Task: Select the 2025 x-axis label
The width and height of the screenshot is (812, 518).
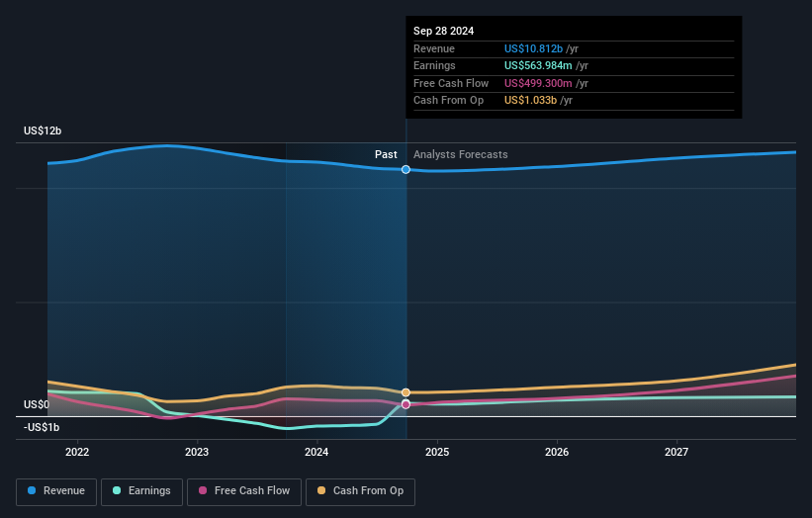Action: point(437,453)
